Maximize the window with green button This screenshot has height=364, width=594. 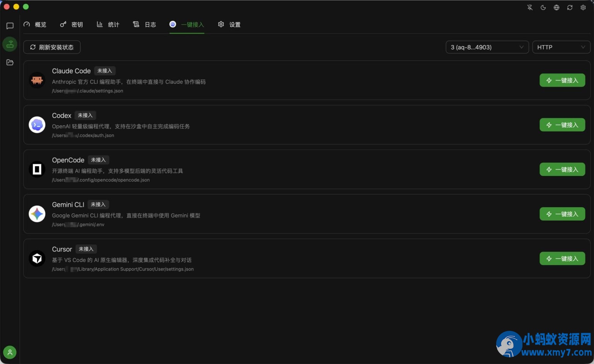[26, 7]
